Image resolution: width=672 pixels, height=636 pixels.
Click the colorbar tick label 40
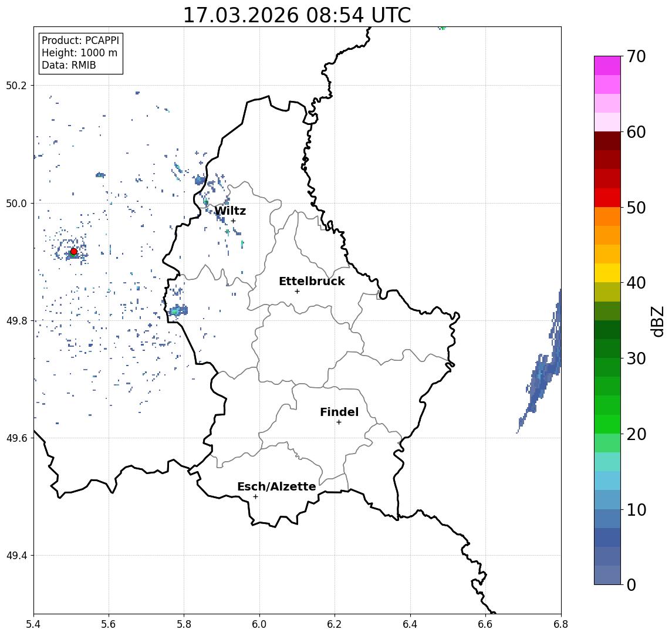tap(636, 283)
